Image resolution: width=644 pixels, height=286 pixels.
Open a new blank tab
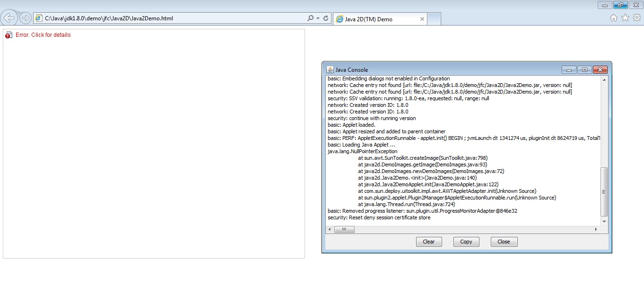pos(434,19)
